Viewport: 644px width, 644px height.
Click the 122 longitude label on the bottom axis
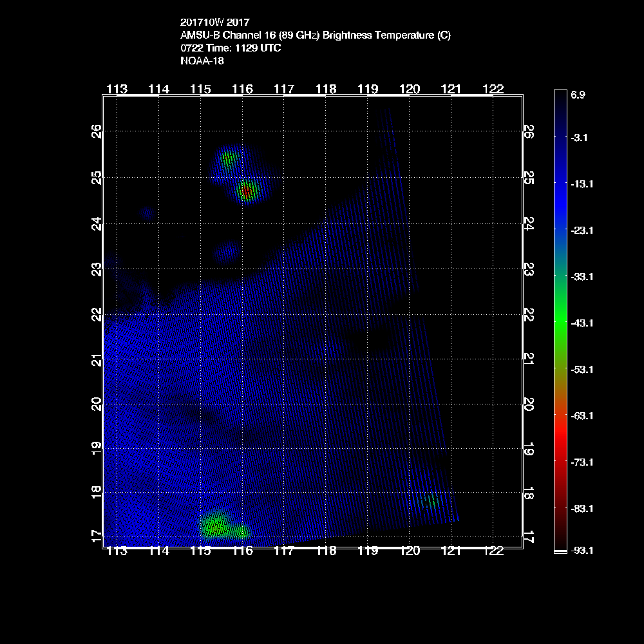(x=493, y=551)
